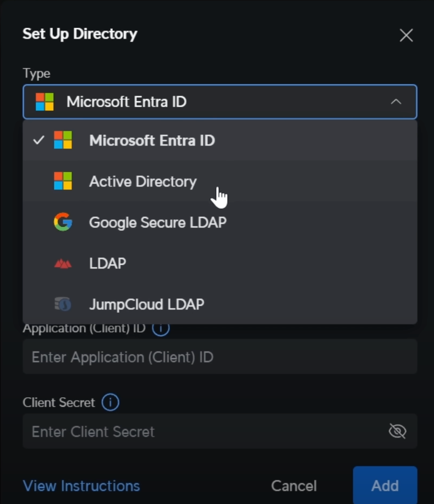Choose Active Directory from the list
Image resolution: width=434 pixels, height=504 pixels.
(220, 182)
